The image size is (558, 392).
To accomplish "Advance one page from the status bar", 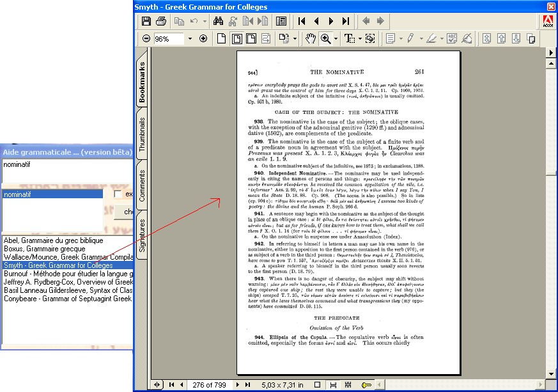I will click(237, 385).
